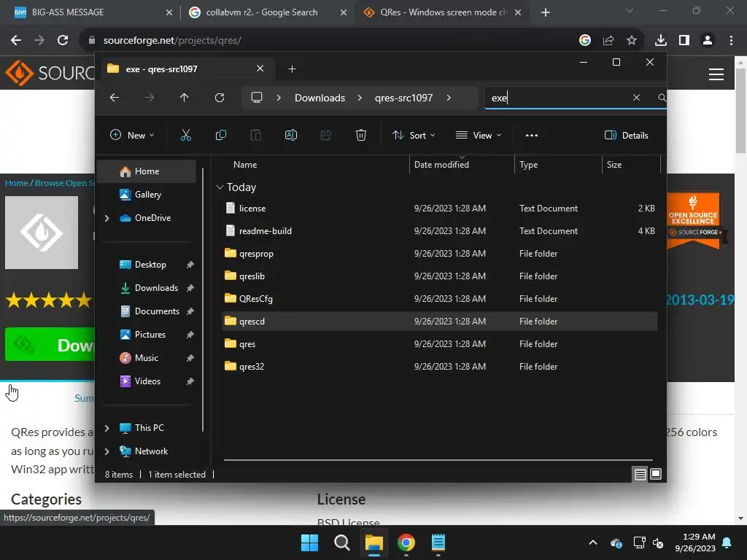Collapse the Today group

tap(220, 187)
